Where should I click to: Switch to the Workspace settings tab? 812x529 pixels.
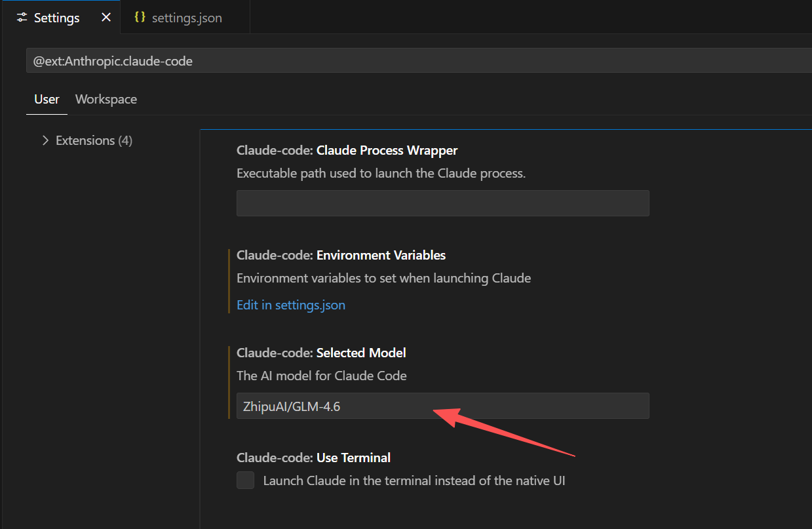point(106,99)
